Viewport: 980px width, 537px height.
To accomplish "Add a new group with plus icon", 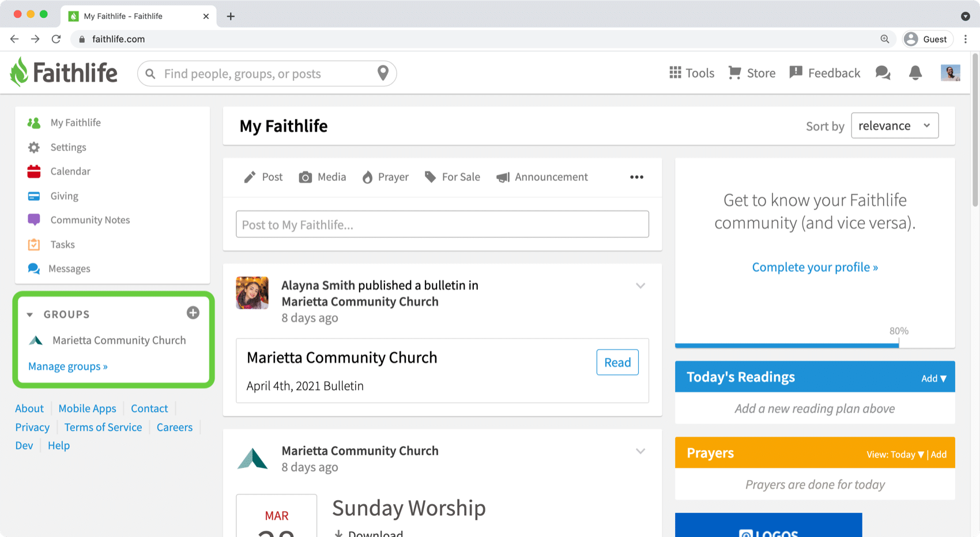I will point(193,313).
